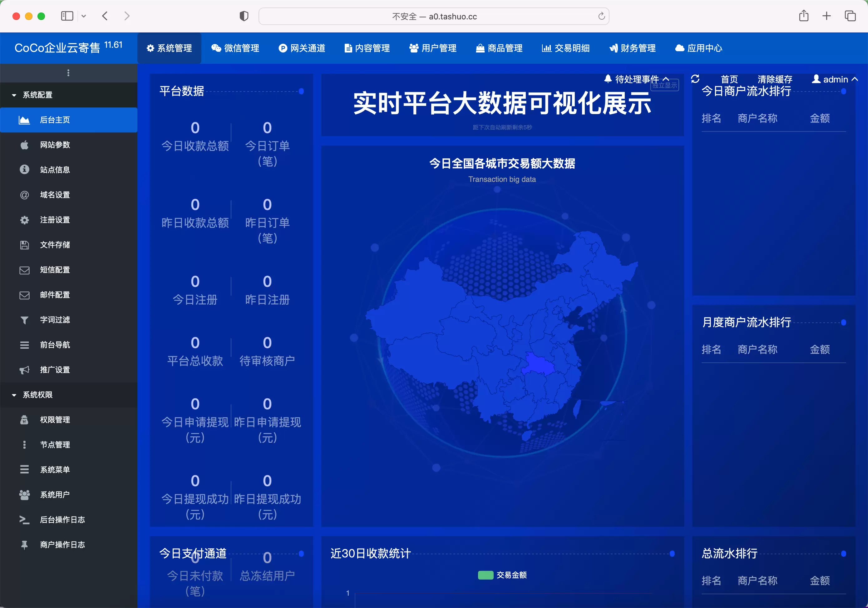Click Safari's privacy shield icon
The height and width of the screenshot is (608, 868).
click(244, 16)
